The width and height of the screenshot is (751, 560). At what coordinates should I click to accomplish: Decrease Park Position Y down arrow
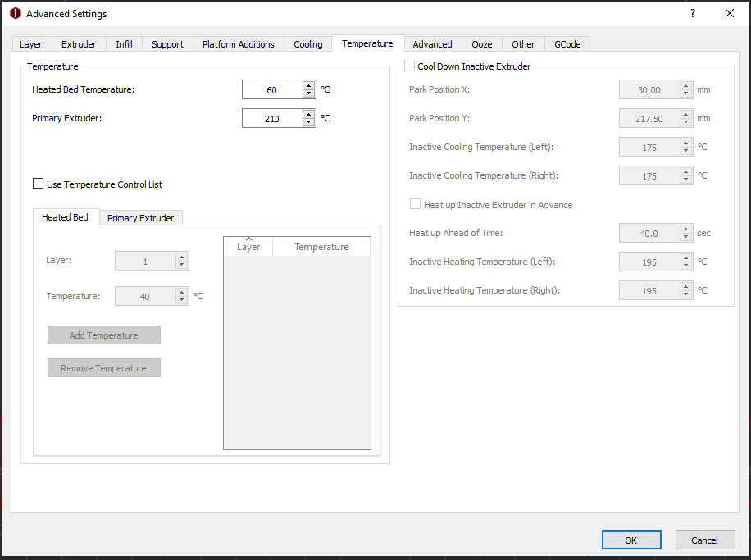pos(686,123)
